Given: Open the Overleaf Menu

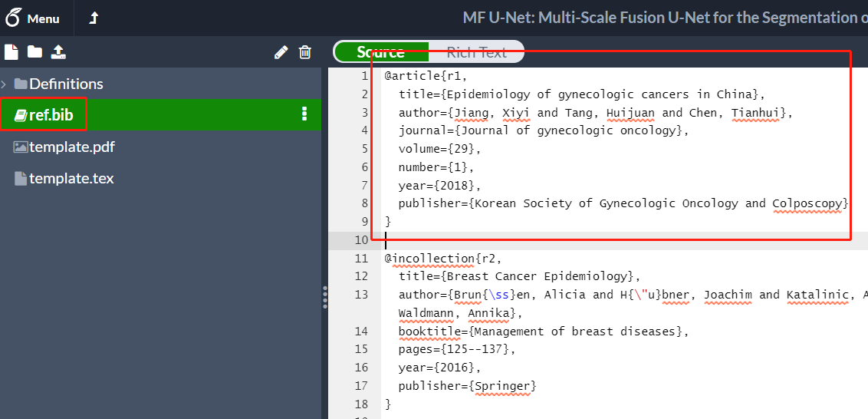Looking at the screenshot, I should (32, 18).
